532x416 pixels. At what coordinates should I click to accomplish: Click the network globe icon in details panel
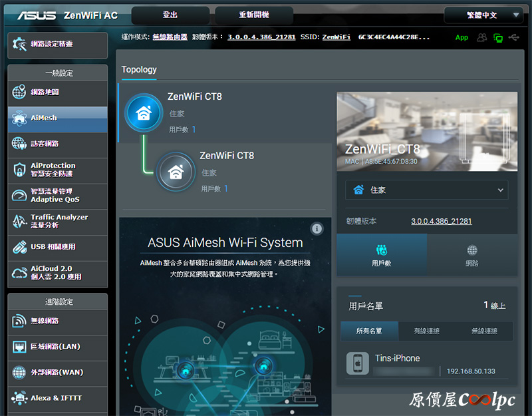click(472, 250)
